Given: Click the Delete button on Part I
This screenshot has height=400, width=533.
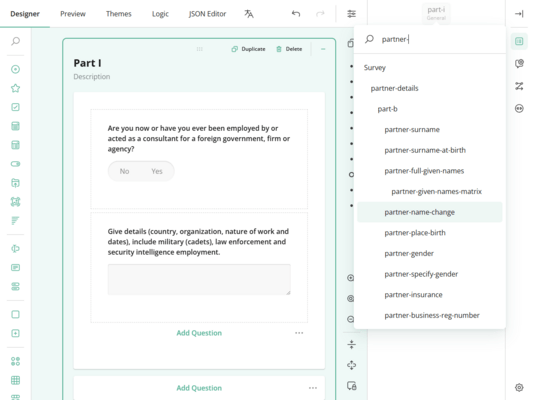Looking at the screenshot, I should click(289, 49).
